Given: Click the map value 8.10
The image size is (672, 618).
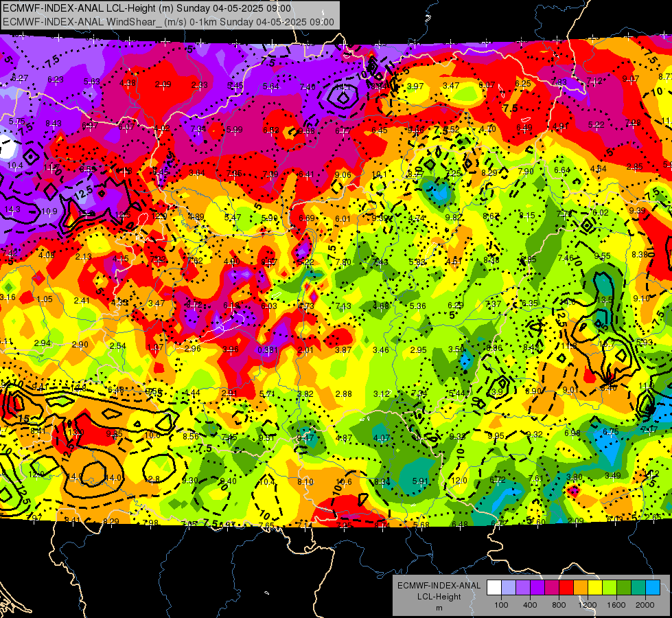Looking at the screenshot, I should tap(305, 481).
